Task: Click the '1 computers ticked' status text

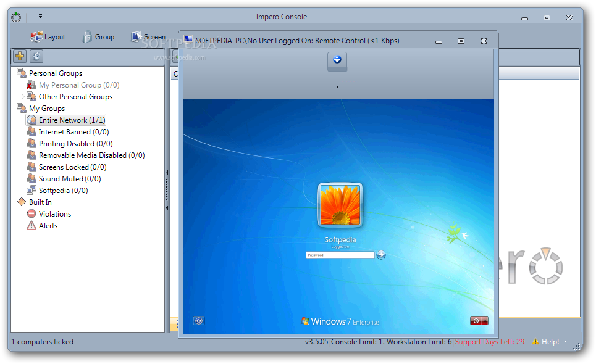Action: click(x=42, y=342)
